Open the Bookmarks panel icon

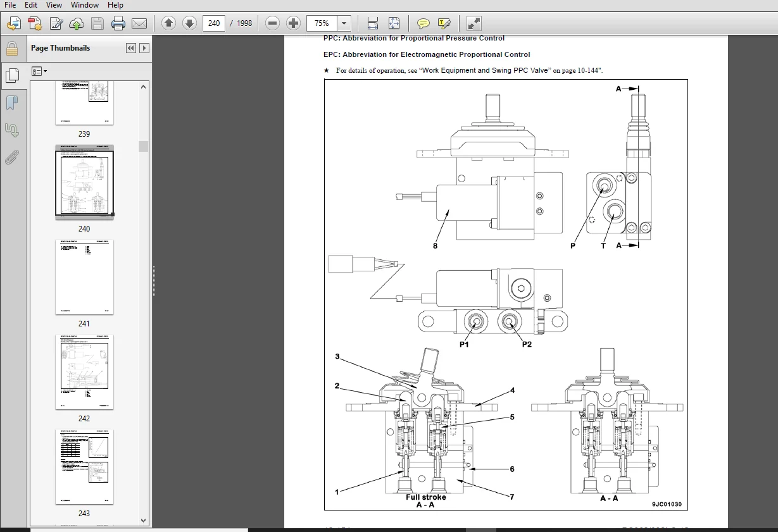pyautogui.click(x=12, y=103)
